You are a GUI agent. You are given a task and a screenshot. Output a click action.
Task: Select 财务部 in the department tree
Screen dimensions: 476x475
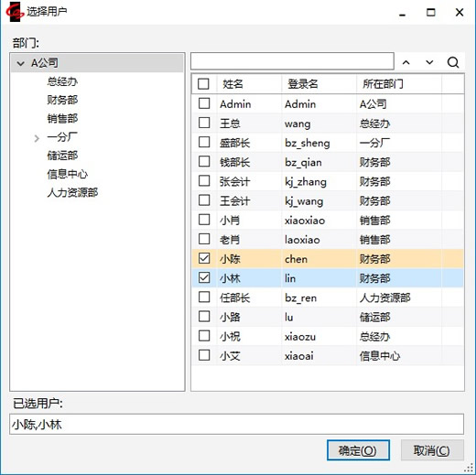tap(62, 100)
